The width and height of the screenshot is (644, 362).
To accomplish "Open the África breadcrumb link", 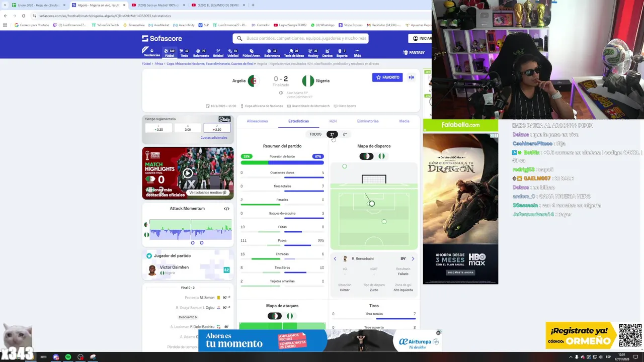I will 158,64.
